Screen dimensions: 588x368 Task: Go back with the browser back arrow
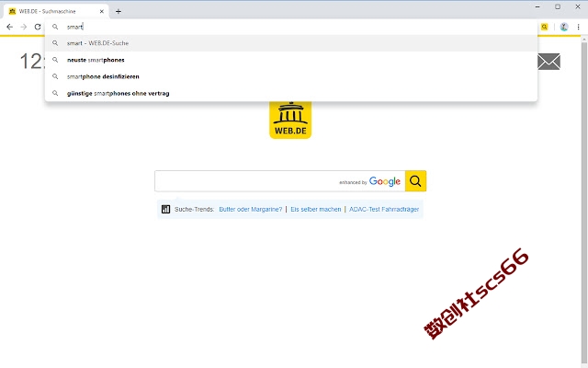click(x=10, y=27)
